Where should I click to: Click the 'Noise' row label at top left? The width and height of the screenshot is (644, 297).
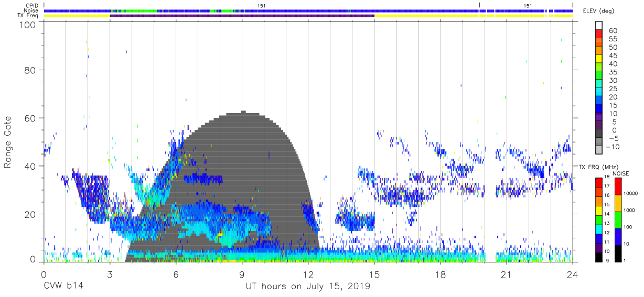(x=32, y=10)
